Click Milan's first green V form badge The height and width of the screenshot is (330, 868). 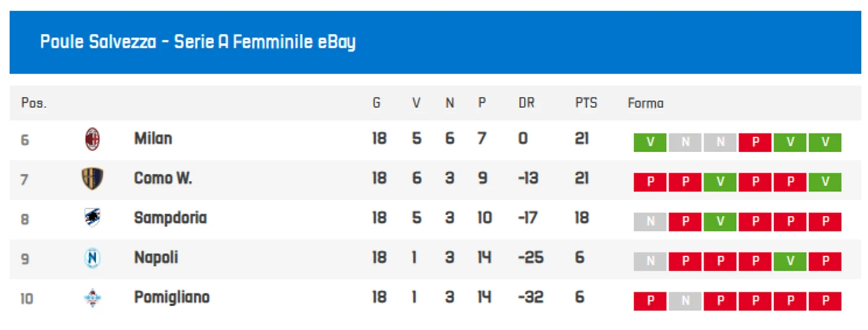click(x=650, y=143)
